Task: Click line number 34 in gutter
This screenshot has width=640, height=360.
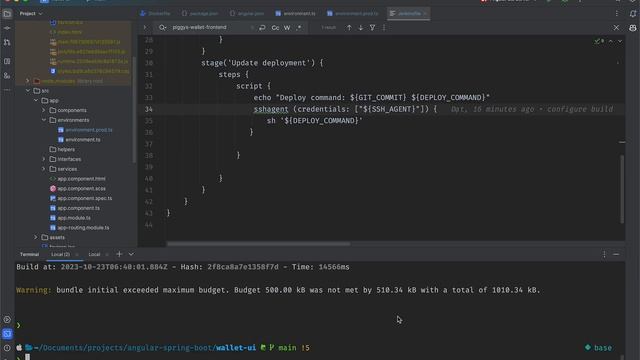Action: click(x=149, y=109)
